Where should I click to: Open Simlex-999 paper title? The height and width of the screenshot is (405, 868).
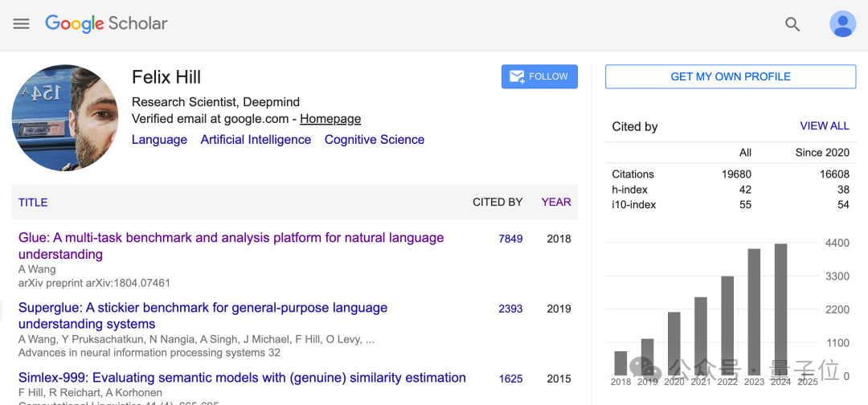tap(242, 378)
